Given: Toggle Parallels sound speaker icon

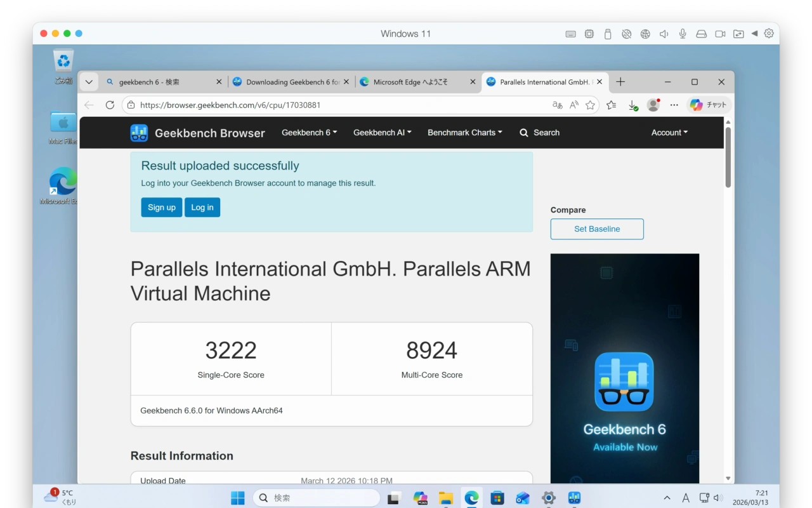Looking at the screenshot, I should 664,34.
